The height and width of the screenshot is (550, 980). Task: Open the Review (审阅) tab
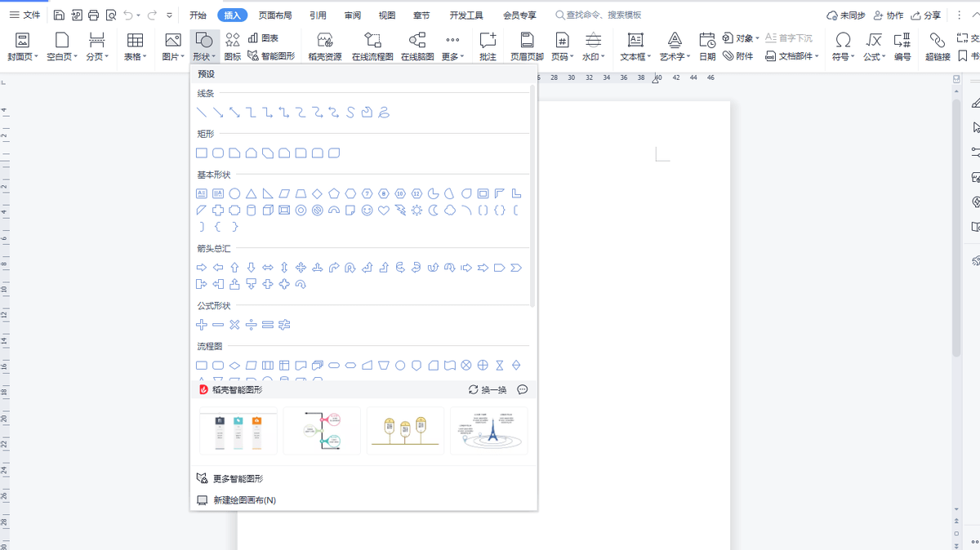353,16
